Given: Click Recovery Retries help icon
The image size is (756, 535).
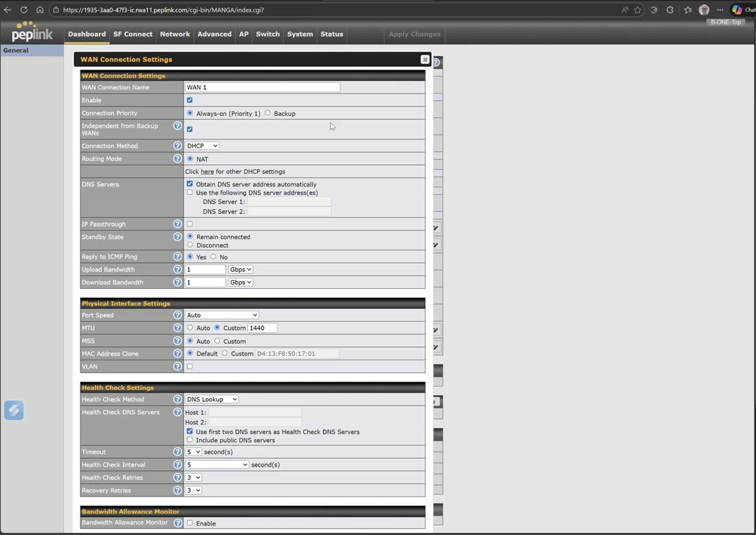Looking at the screenshot, I should tap(177, 490).
